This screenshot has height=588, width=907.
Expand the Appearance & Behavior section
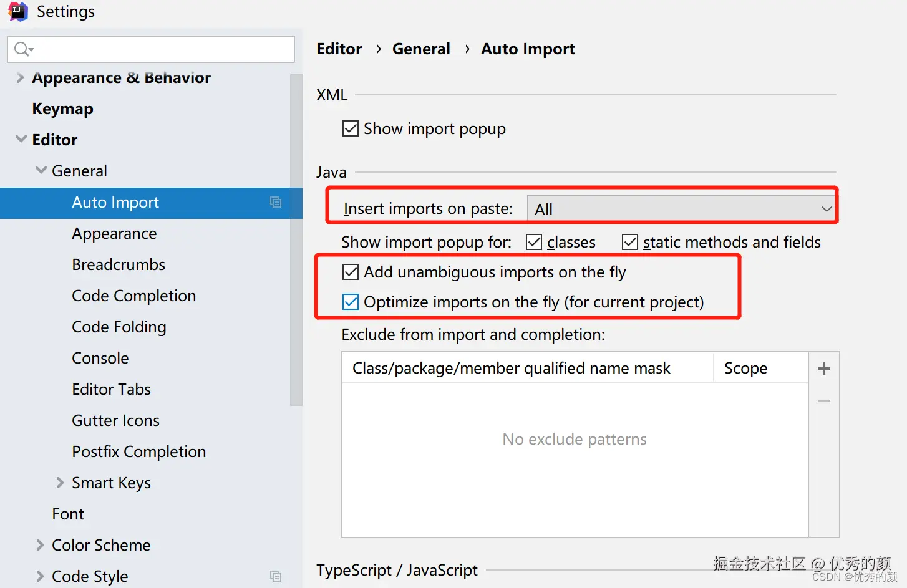click(21, 78)
